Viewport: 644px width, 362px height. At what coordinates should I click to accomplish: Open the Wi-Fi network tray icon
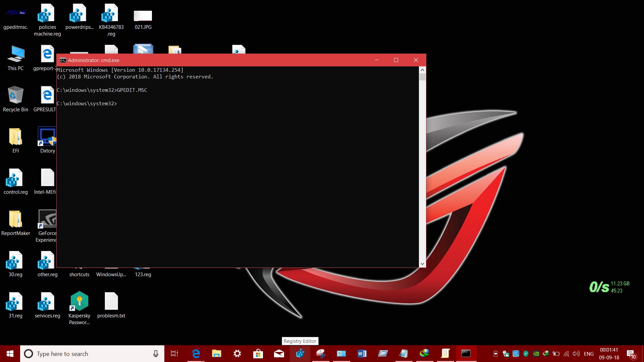pos(566,354)
